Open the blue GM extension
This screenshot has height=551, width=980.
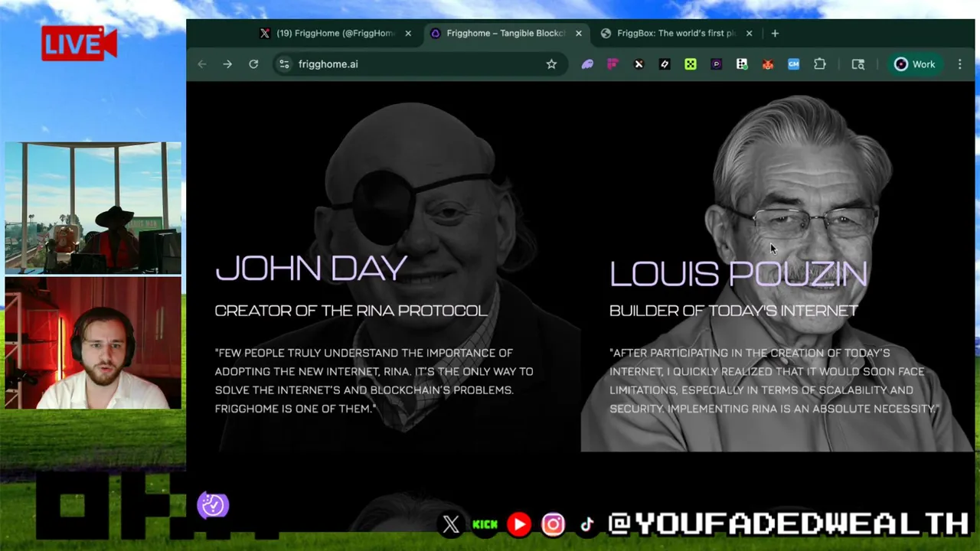coord(793,64)
